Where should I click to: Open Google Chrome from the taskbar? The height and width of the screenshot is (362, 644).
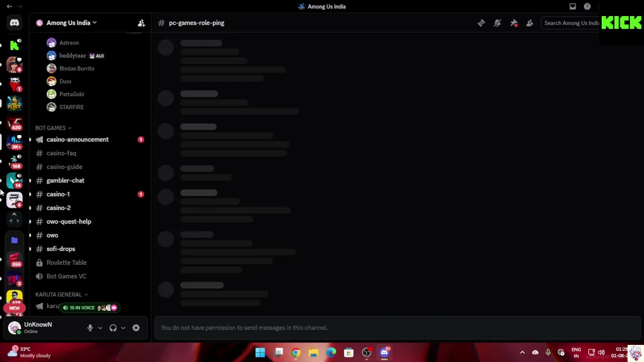click(296, 352)
